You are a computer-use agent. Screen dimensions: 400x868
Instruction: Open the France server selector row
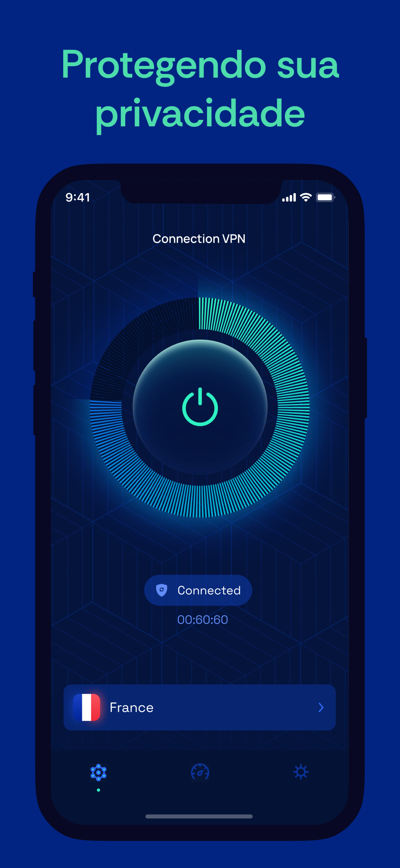(x=200, y=707)
